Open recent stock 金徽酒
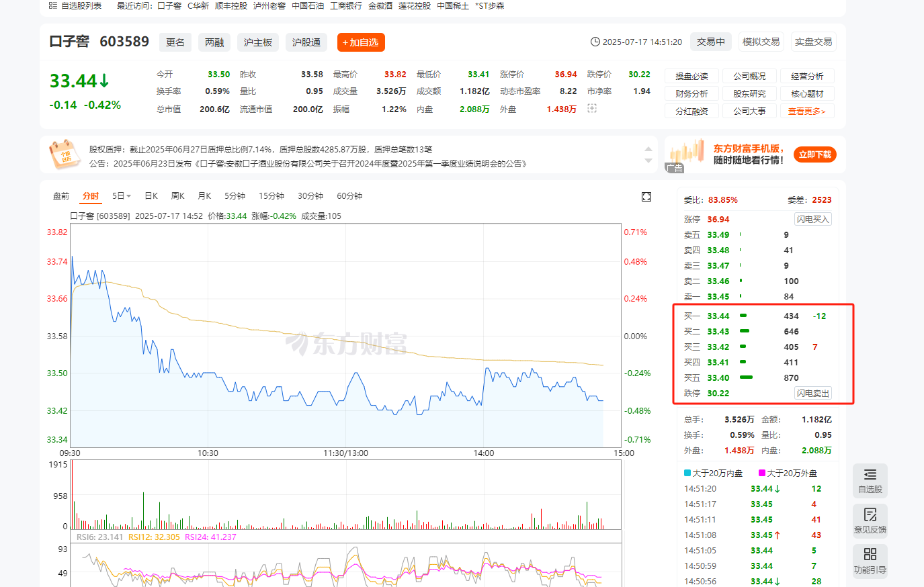 (x=380, y=5)
